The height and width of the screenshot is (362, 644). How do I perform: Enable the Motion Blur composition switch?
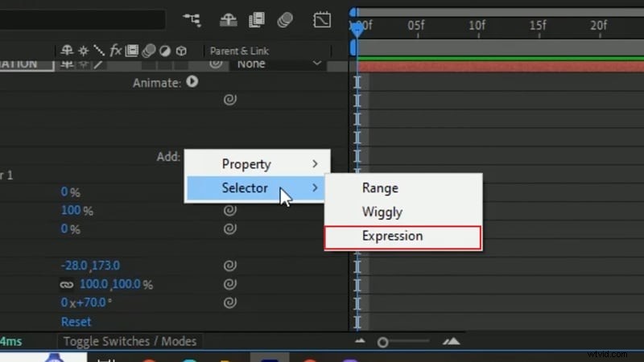point(285,19)
